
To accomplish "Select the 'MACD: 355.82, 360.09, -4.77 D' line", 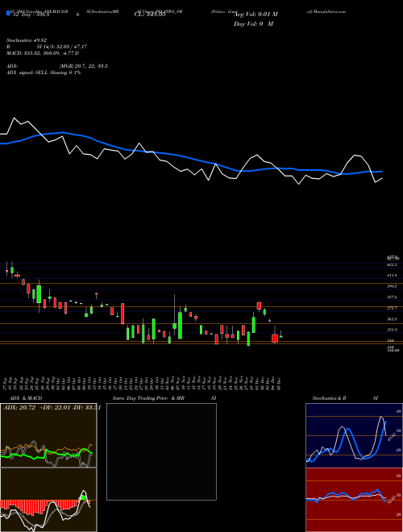I will pos(43,53).
